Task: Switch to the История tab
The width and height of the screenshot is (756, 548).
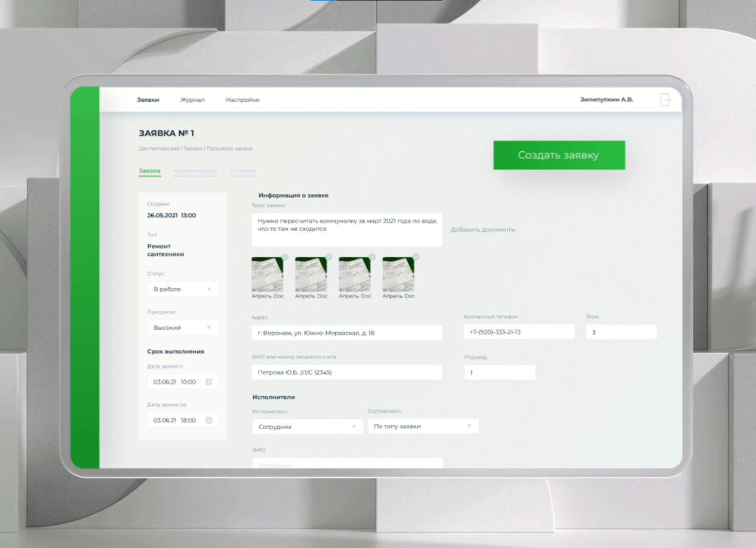Action: click(243, 171)
